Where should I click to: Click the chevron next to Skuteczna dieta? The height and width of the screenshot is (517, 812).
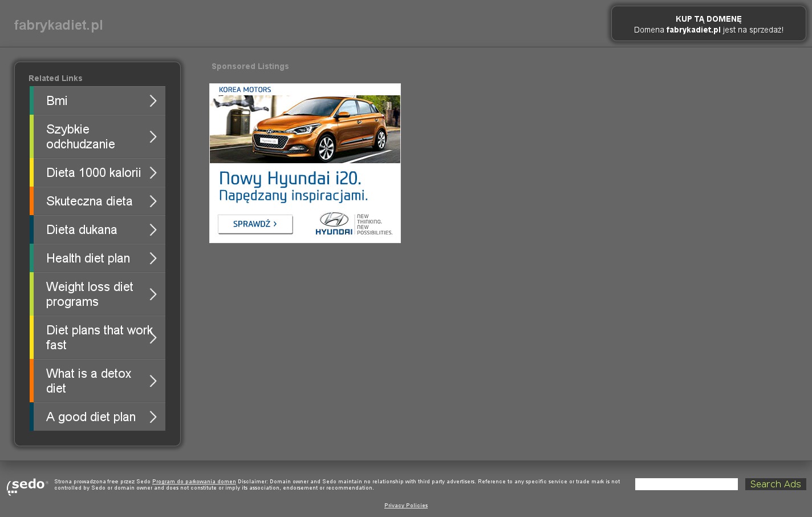tap(153, 201)
